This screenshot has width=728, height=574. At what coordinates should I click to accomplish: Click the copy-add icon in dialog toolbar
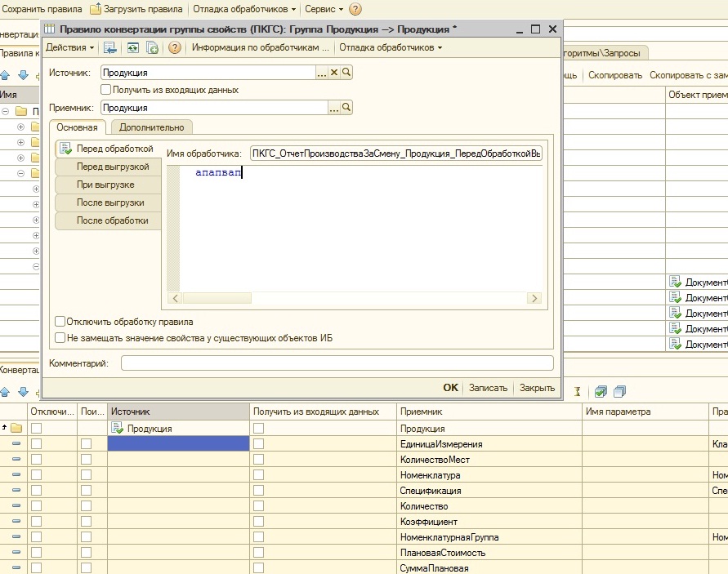(152, 48)
